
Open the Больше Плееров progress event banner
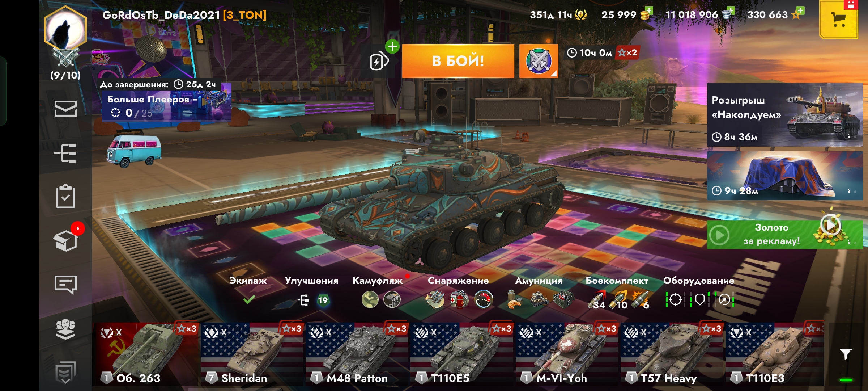tap(167, 106)
